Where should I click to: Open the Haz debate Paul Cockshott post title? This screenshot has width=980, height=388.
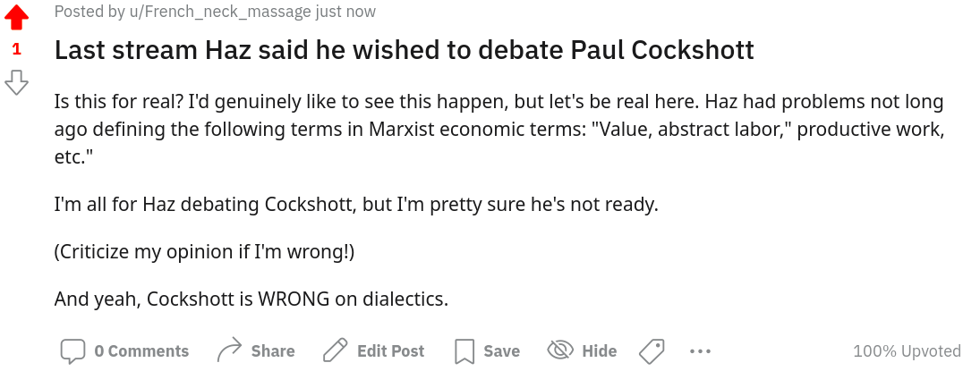[x=404, y=50]
